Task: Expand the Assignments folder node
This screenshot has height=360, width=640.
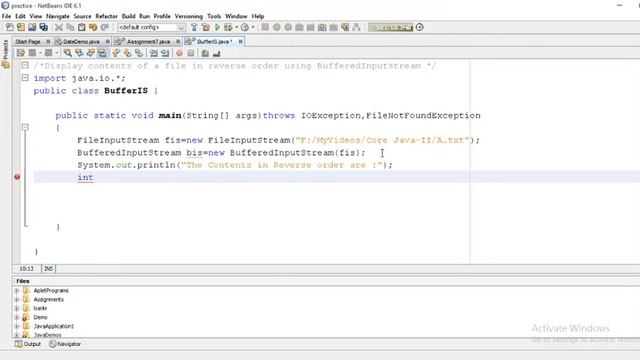Action: tap(17, 300)
